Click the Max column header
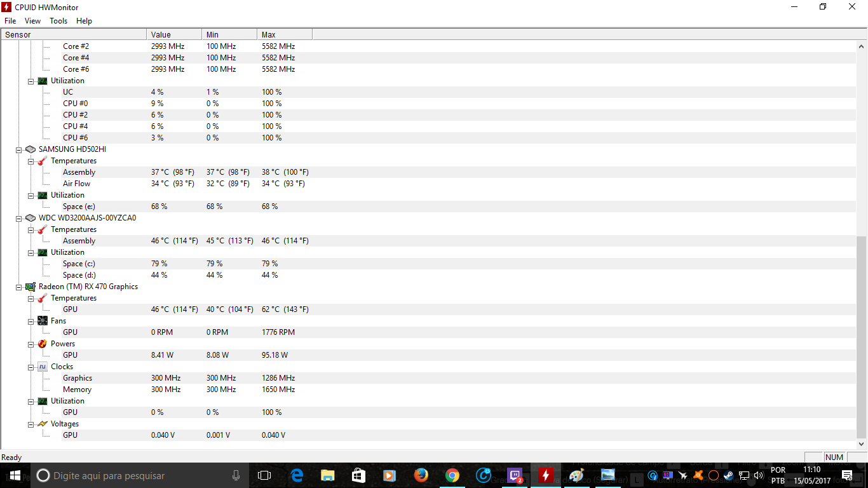Screen dimensions: 868x488 click(x=285, y=35)
